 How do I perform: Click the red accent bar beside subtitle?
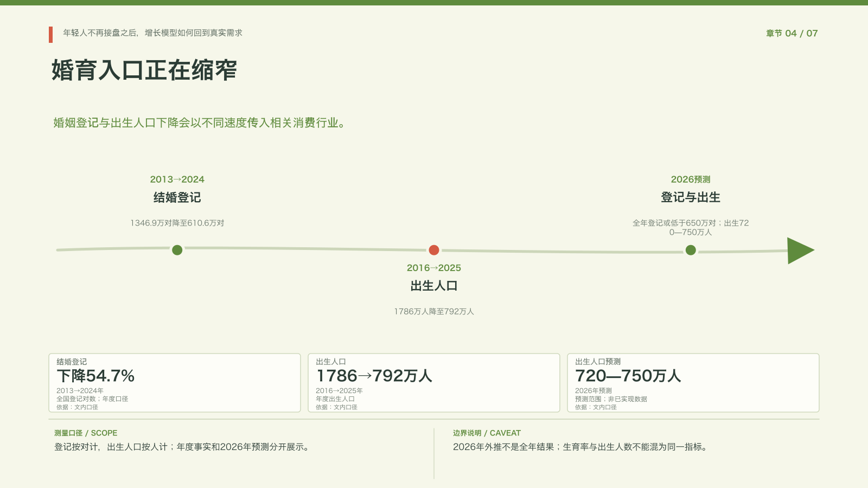pyautogui.click(x=50, y=35)
